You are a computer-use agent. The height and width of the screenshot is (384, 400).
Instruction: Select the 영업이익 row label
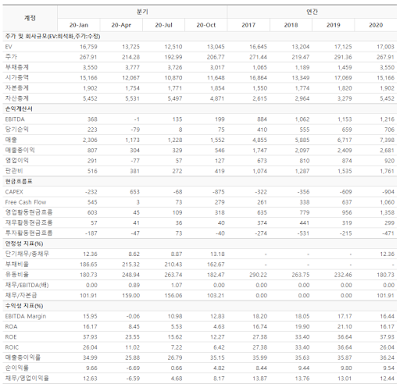click(17, 161)
